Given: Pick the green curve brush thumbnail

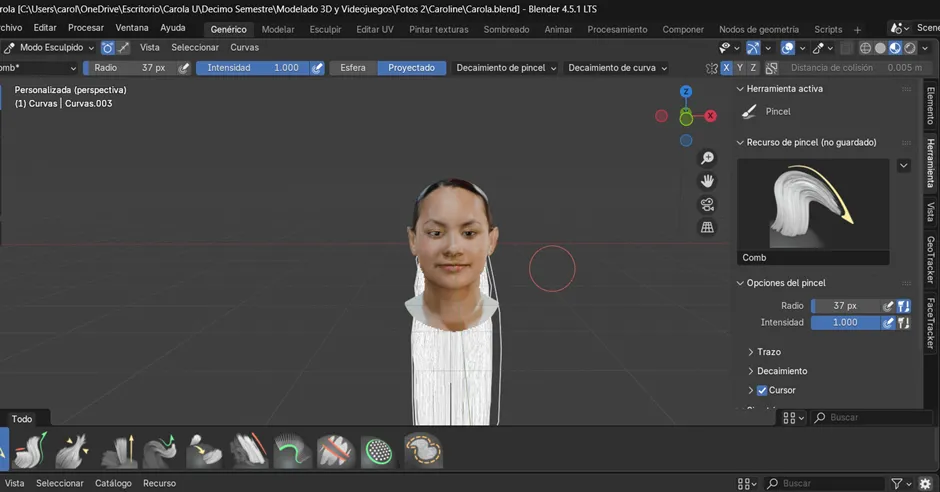Looking at the screenshot, I should point(291,451).
